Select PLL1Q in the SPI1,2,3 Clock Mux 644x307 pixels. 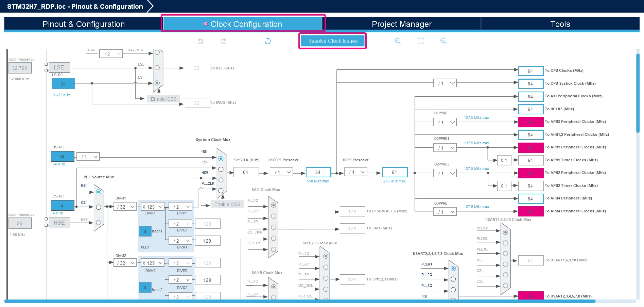coord(326,256)
